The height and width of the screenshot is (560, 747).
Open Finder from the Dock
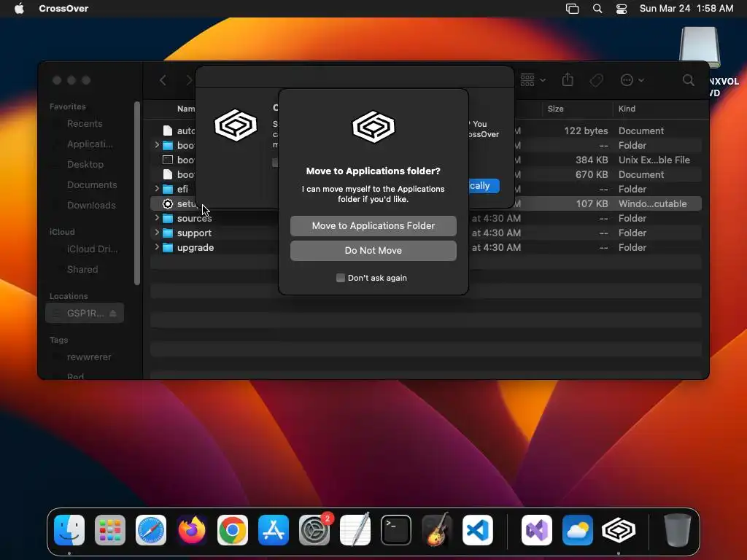tap(69, 530)
